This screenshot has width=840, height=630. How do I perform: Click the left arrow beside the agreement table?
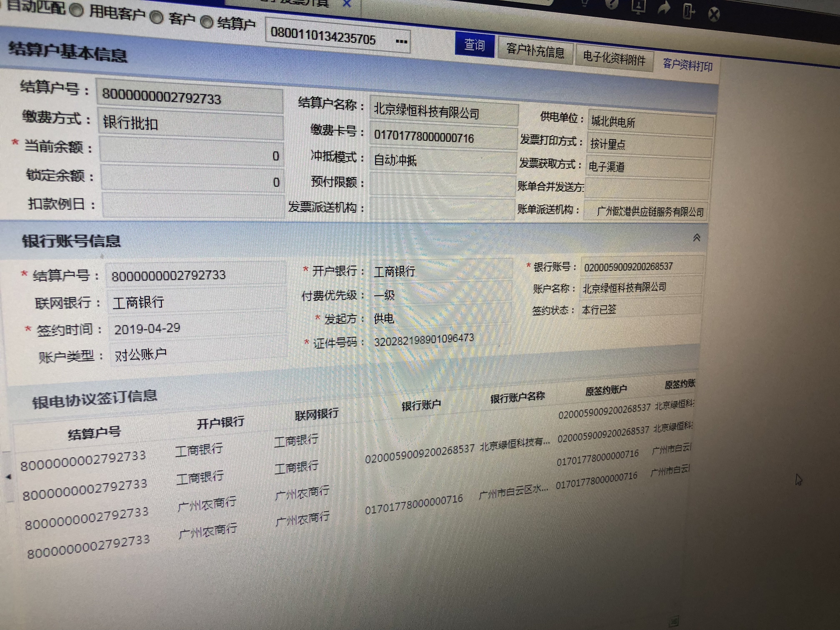click(9, 476)
